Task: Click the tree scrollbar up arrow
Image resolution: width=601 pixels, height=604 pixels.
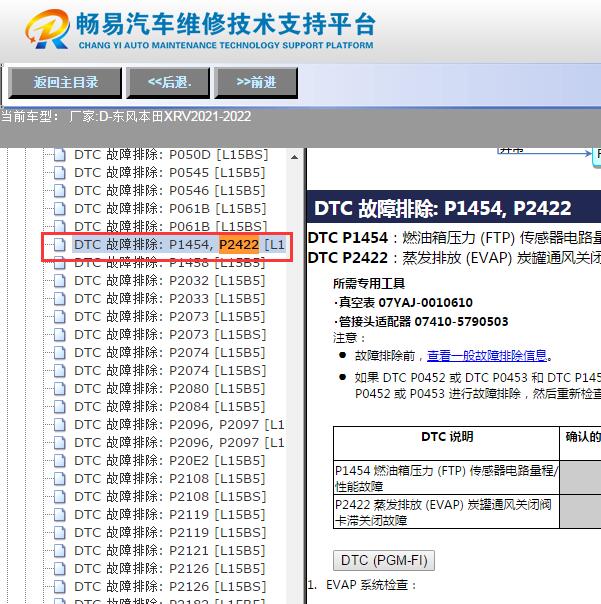Action: tap(294, 157)
